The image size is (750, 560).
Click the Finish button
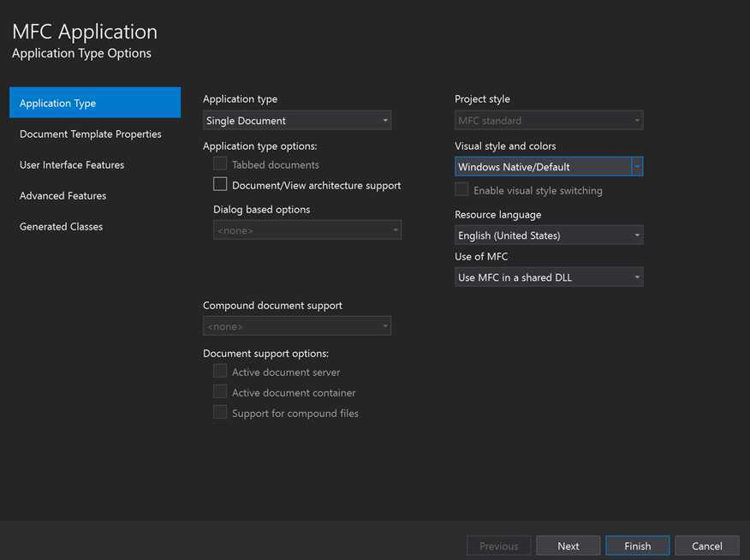point(638,545)
